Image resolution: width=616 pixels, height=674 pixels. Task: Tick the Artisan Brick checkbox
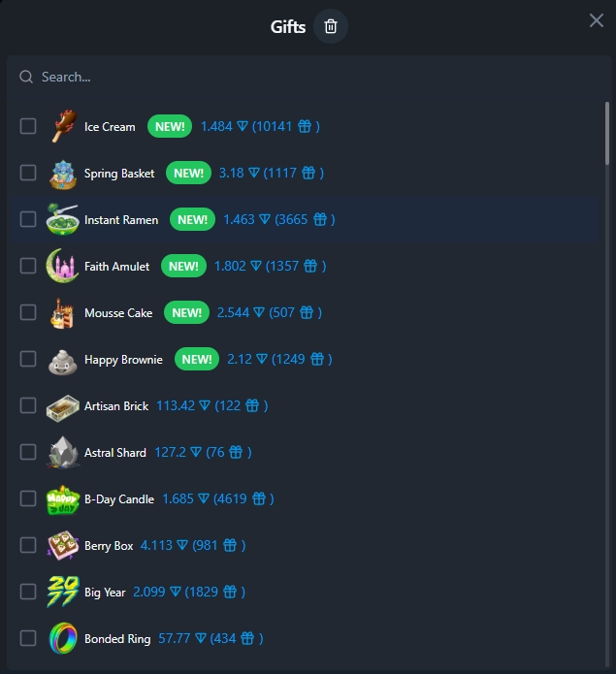pyautogui.click(x=28, y=405)
